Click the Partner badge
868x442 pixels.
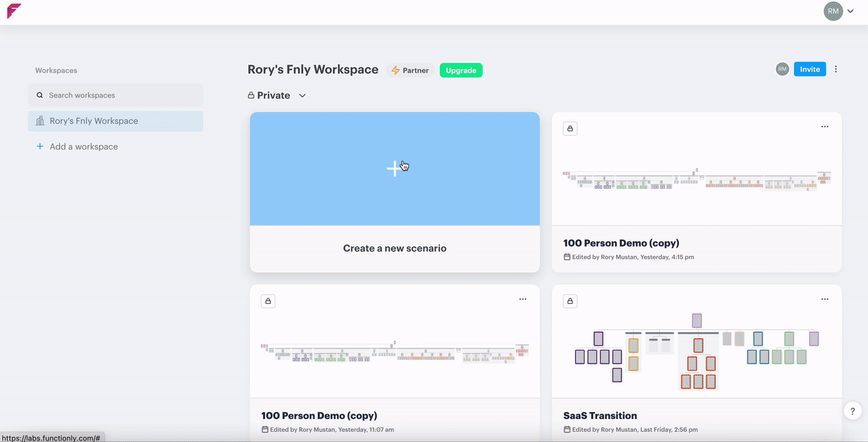click(410, 70)
